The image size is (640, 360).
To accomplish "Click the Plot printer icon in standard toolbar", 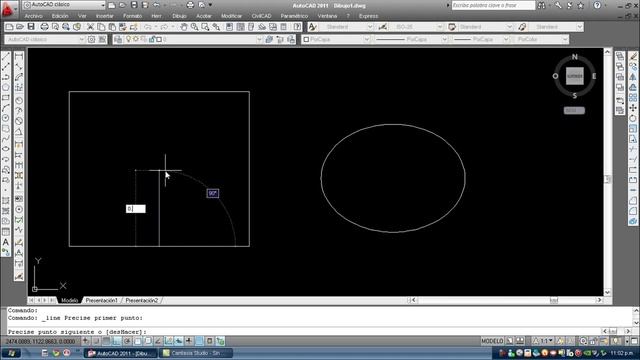I will pos(44,27).
